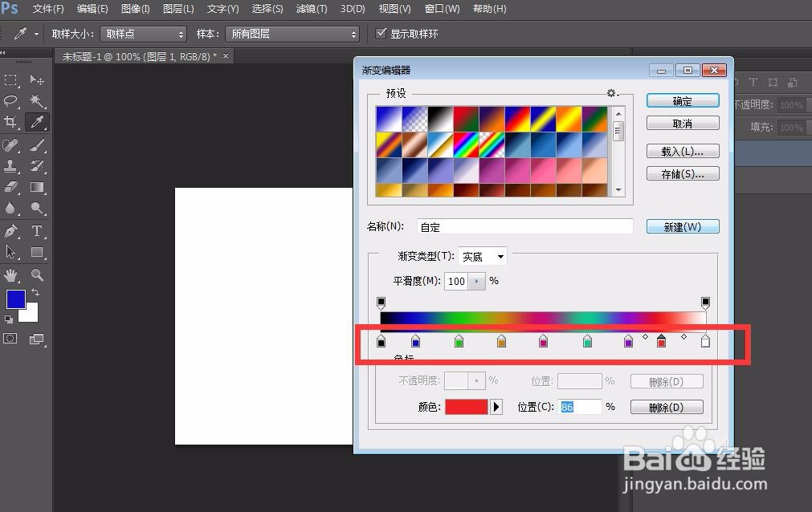Reset default foreground and background colors
The image size is (812, 512).
(8, 319)
